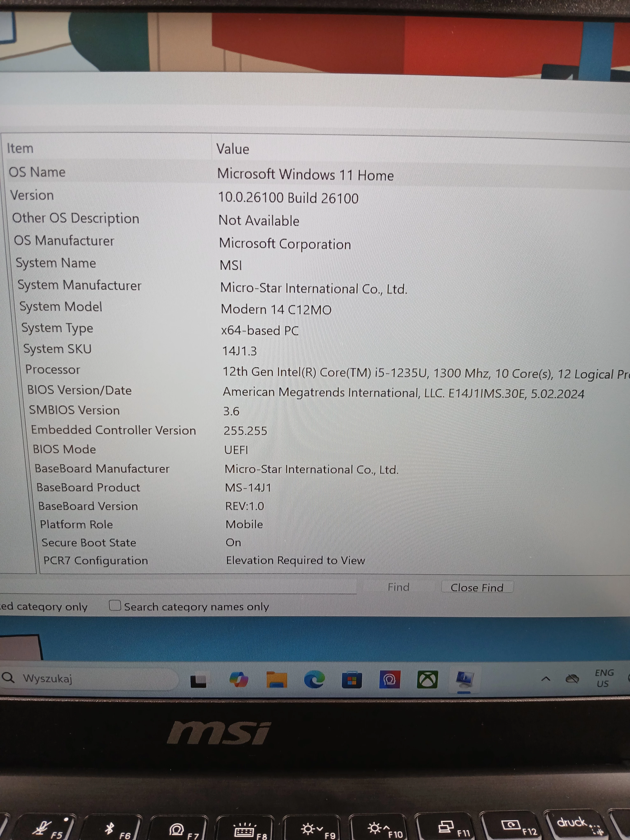
Task: Click the 'UEFI' value
Action: pyautogui.click(x=236, y=450)
